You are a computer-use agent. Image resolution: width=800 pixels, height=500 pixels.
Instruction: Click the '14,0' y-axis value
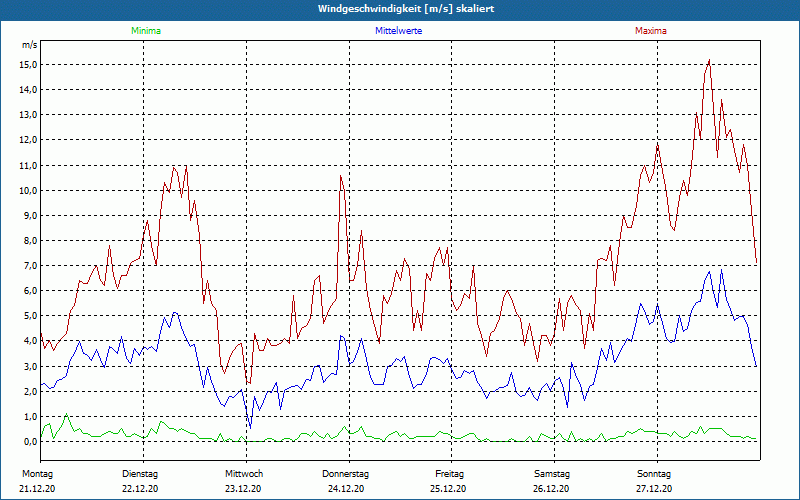coord(28,90)
